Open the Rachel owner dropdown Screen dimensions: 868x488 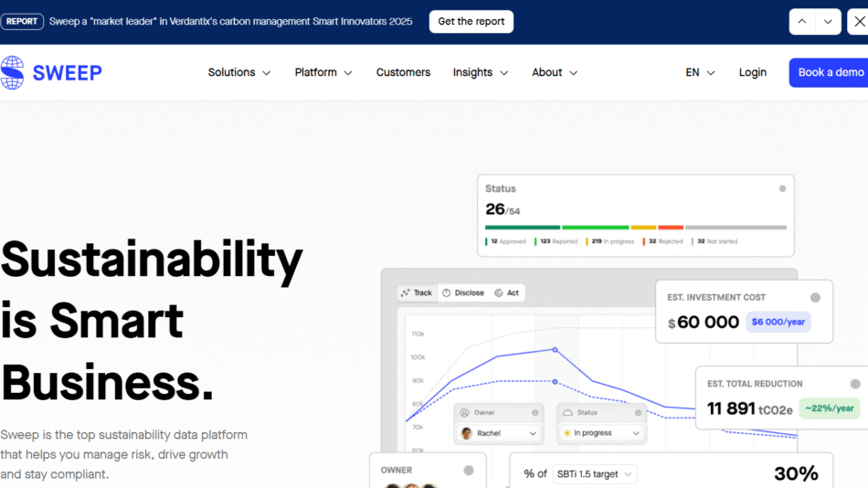pyautogui.click(x=500, y=433)
